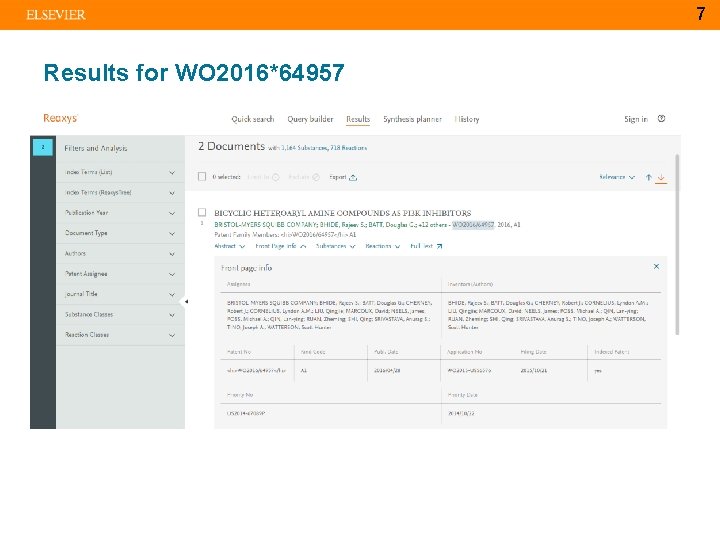Click the results vertical scrollbar
The image size is (720, 540).
[x=677, y=245]
